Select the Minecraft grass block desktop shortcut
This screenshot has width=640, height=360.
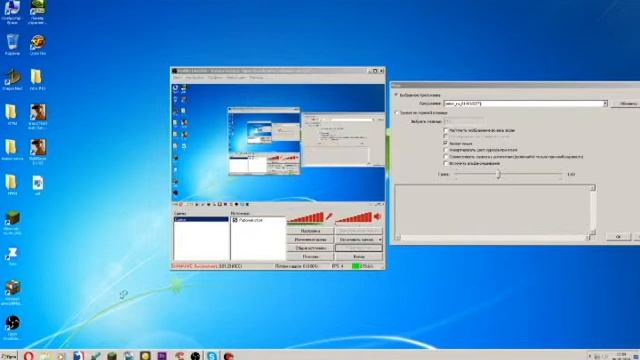click(12, 219)
